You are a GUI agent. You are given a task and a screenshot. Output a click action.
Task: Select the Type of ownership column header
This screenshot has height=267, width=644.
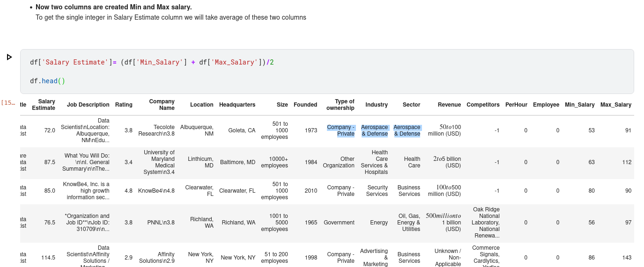click(341, 105)
